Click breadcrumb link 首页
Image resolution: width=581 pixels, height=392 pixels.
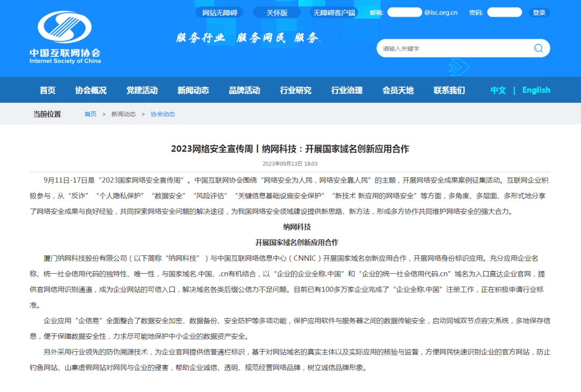pos(90,114)
